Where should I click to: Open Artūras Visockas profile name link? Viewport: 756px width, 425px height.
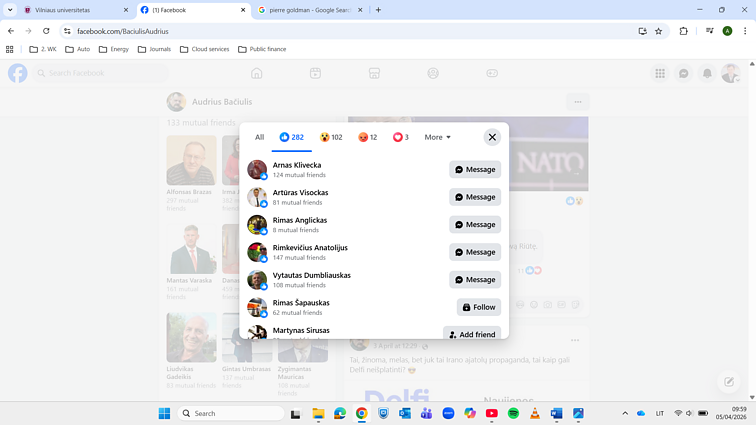click(300, 192)
